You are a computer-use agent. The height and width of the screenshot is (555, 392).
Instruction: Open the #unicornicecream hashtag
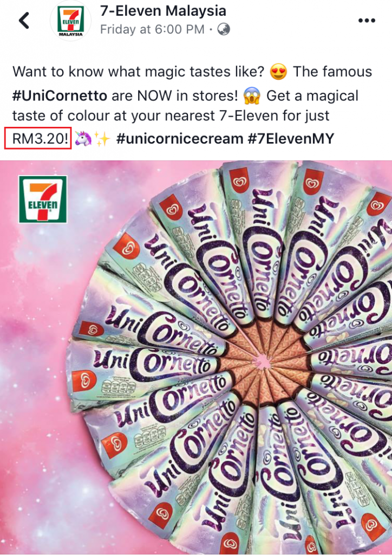click(180, 138)
